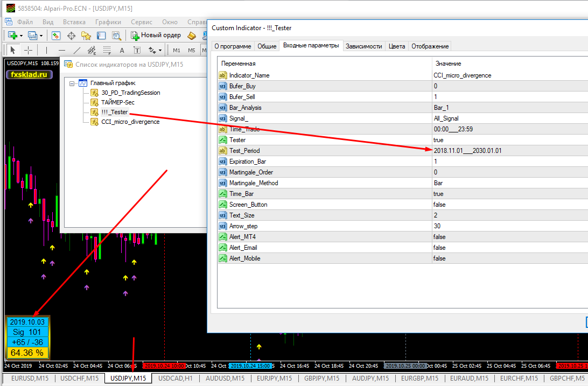Launch MetaEditor with the gold book icon
The width and height of the screenshot is (588, 386).
(192, 36)
